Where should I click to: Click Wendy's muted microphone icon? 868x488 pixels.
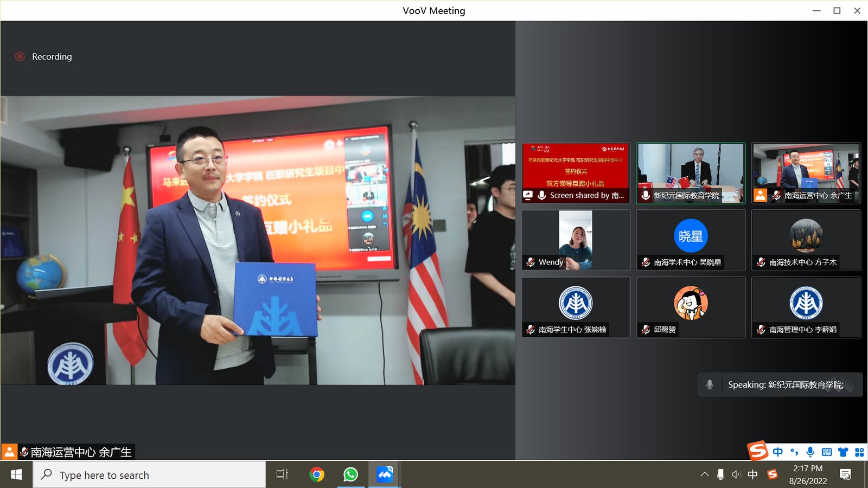[x=531, y=262]
